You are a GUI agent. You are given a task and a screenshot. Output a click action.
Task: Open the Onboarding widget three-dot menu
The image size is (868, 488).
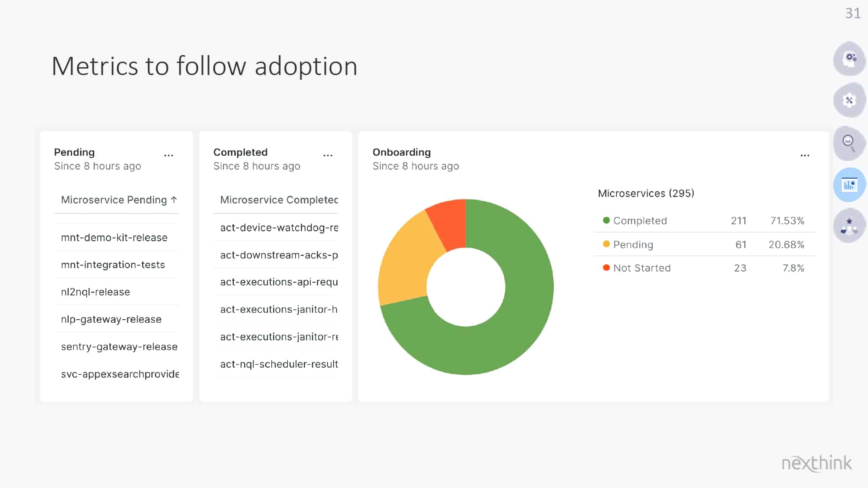[x=805, y=155]
